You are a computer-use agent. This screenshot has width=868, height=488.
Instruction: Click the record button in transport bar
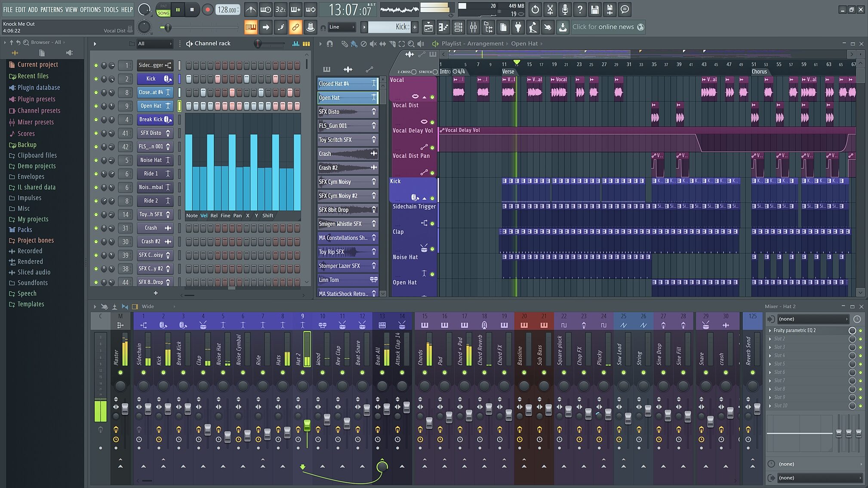207,9
